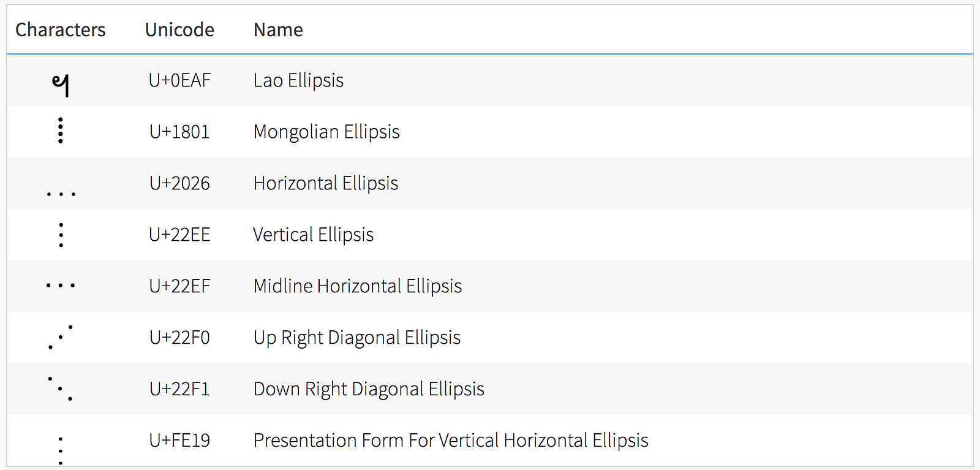The image size is (980, 470).
Task: Click the Horizontal Ellipsis three-dot glyph
Action: [61, 194]
